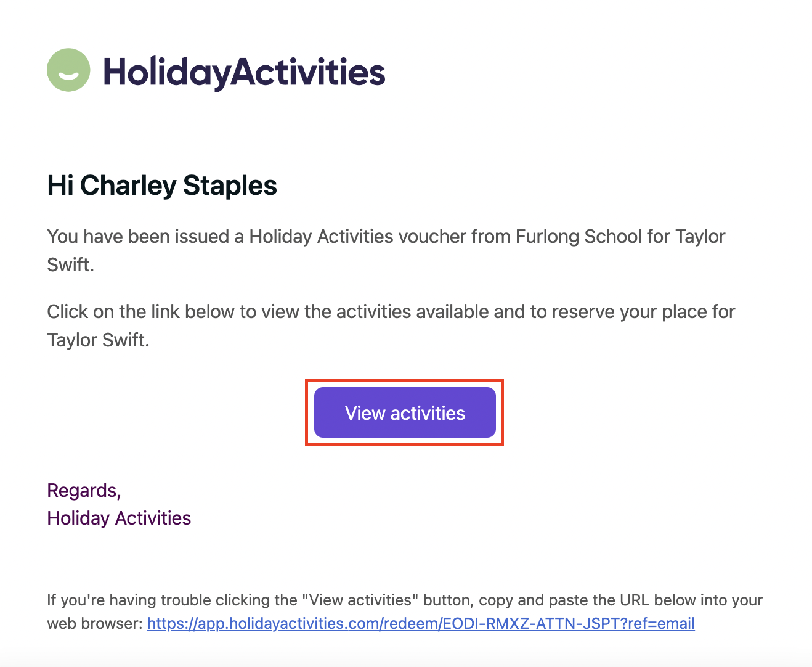Click the divider line above the footer note
This screenshot has width=812, height=667.
[405, 560]
